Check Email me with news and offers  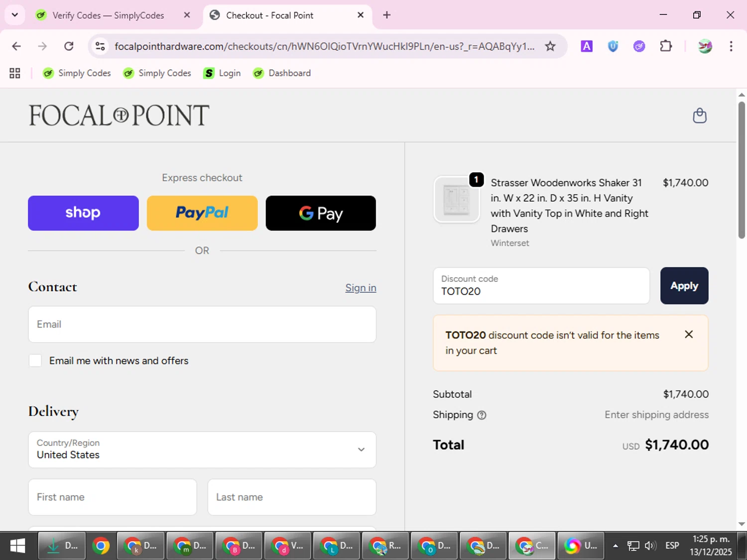pyautogui.click(x=35, y=360)
